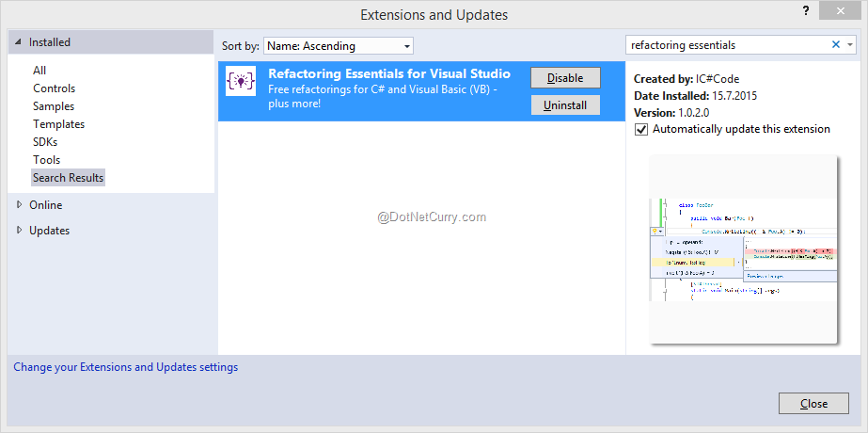
Task: Expand the Online category
Action: pos(20,204)
